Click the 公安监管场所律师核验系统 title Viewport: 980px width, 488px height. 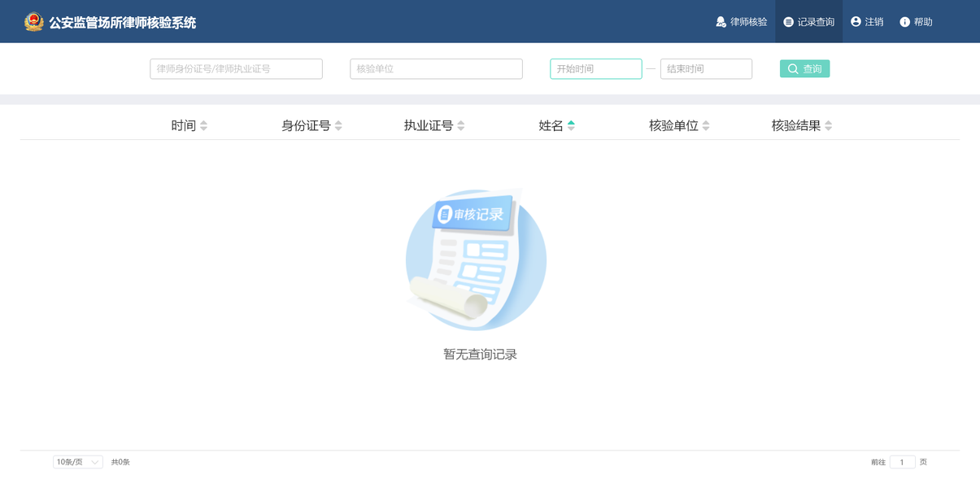point(122,22)
